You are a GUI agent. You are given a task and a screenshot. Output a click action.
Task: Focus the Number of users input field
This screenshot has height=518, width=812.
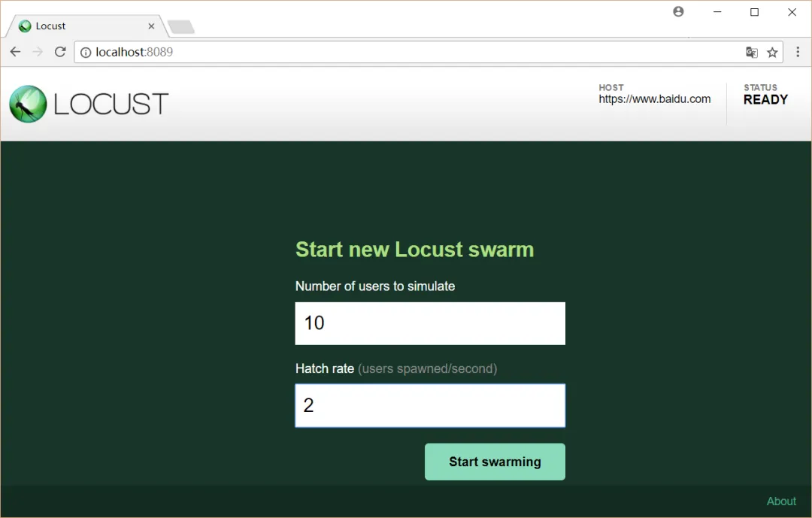point(430,323)
